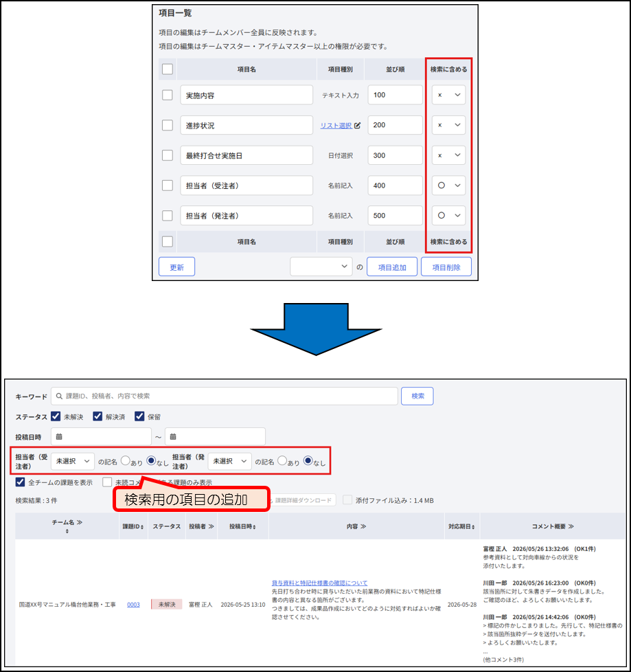Sort the 対応期日 column
This screenshot has height=672, width=631.
[473, 527]
